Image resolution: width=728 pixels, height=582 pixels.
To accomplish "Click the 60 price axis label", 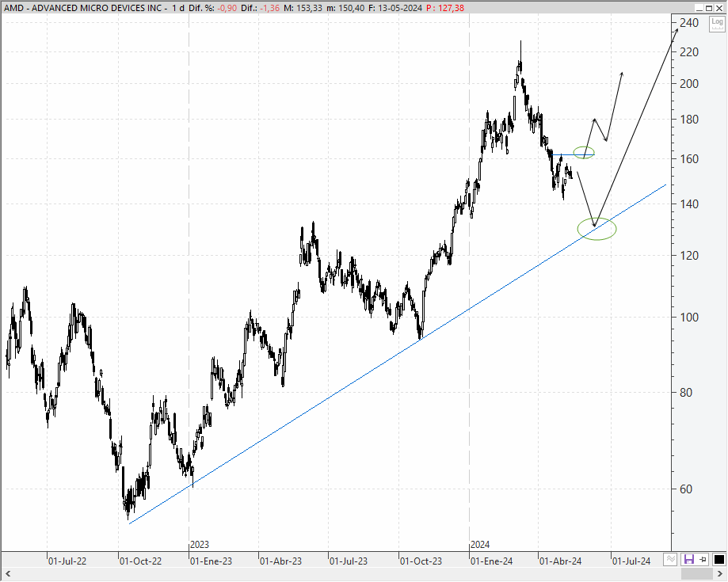I will [x=685, y=489].
